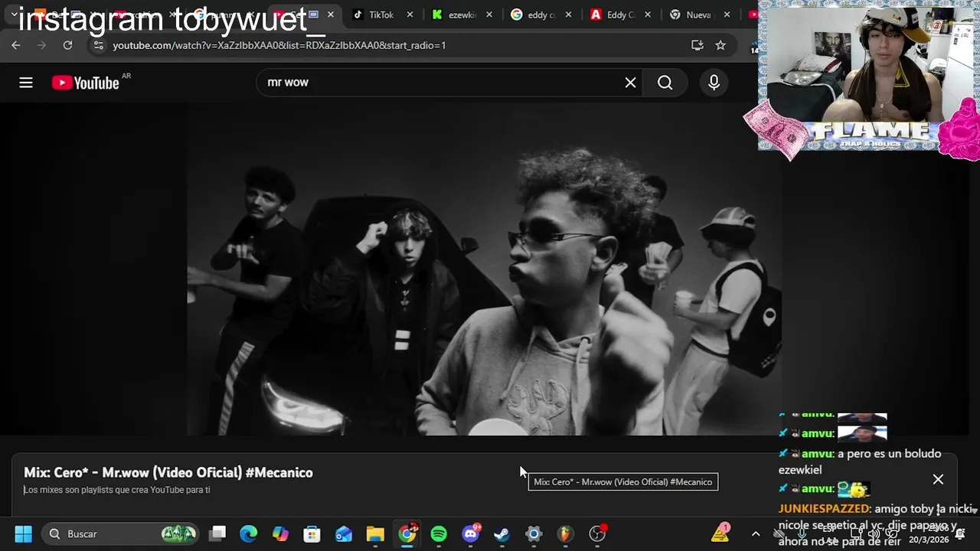
Task: Install app icon in address bar
Action: pos(697,45)
